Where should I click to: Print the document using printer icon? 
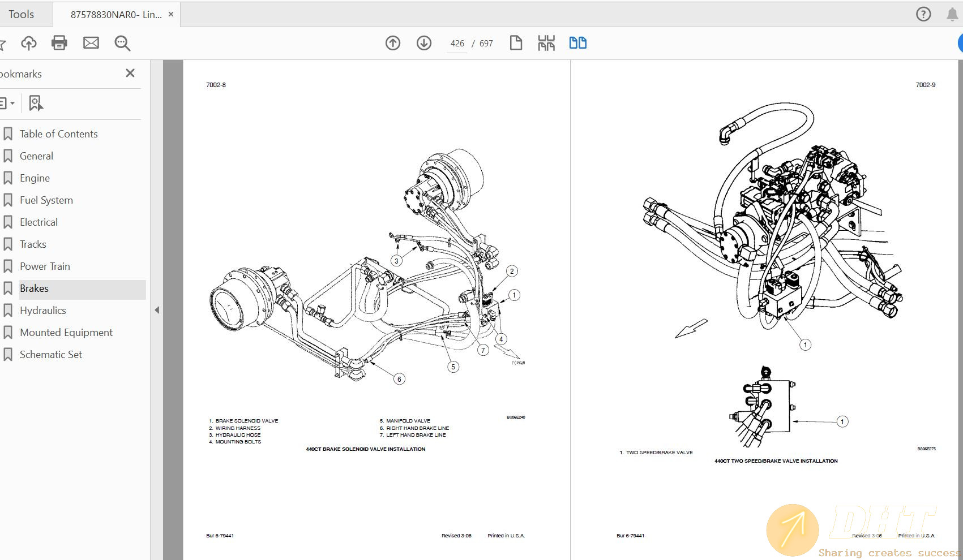coord(59,43)
